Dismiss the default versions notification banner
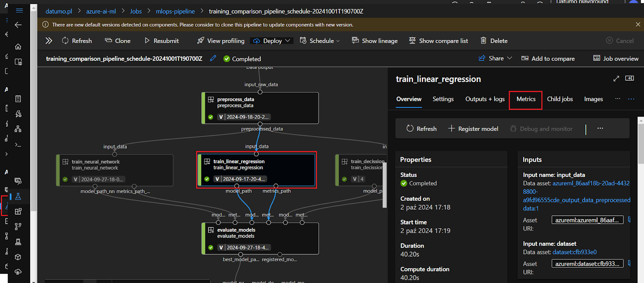The width and height of the screenshot is (644, 283). [x=638, y=25]
